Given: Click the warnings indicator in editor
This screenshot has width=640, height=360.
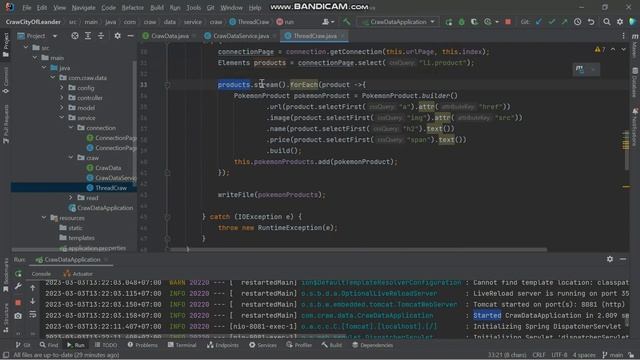Looking at the screenshot, I should pos(600,49).
